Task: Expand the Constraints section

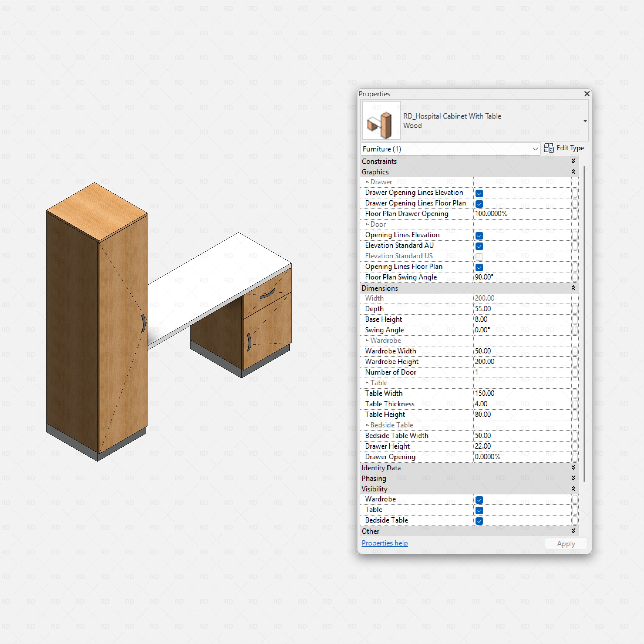Action: 573,161
